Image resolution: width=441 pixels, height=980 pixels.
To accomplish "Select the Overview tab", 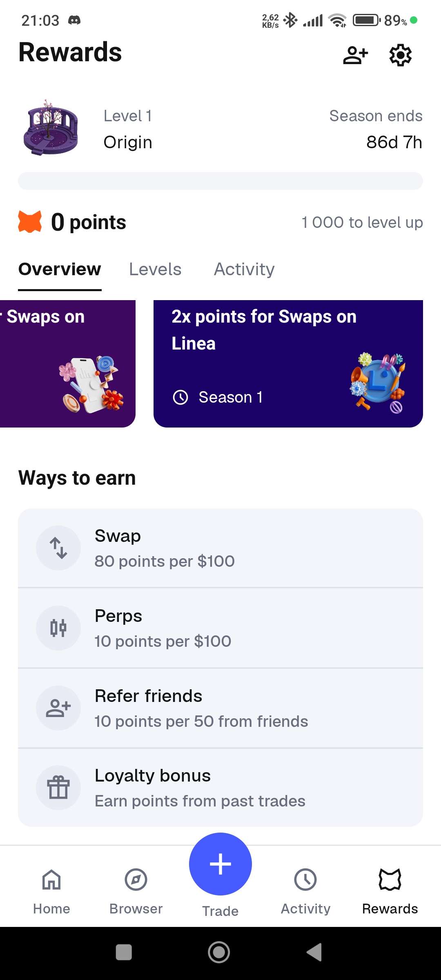I will click(x=60, y=269).
